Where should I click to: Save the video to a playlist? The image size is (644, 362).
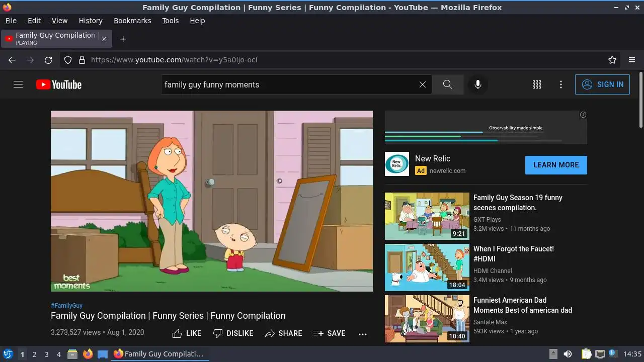click(x=329, y=333)
